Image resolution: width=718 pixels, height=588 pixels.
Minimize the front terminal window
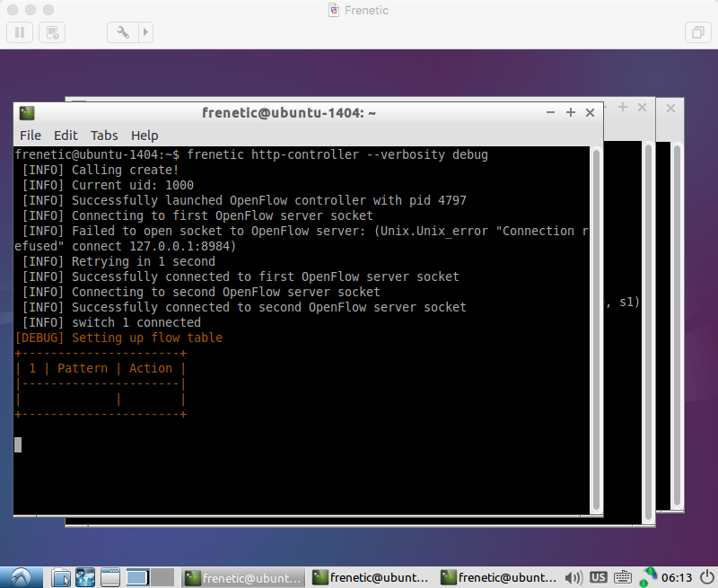[551, 112]
